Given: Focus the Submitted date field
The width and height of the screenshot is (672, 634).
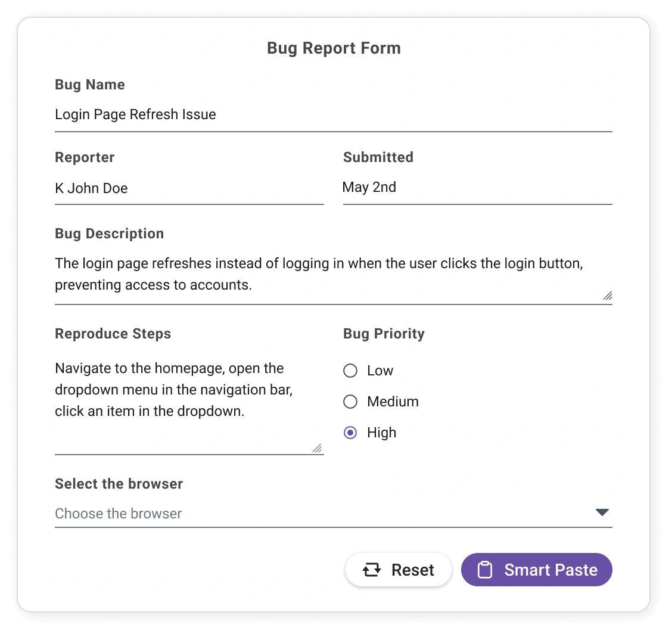Looking at the screenshot, I should click(477, 188).
